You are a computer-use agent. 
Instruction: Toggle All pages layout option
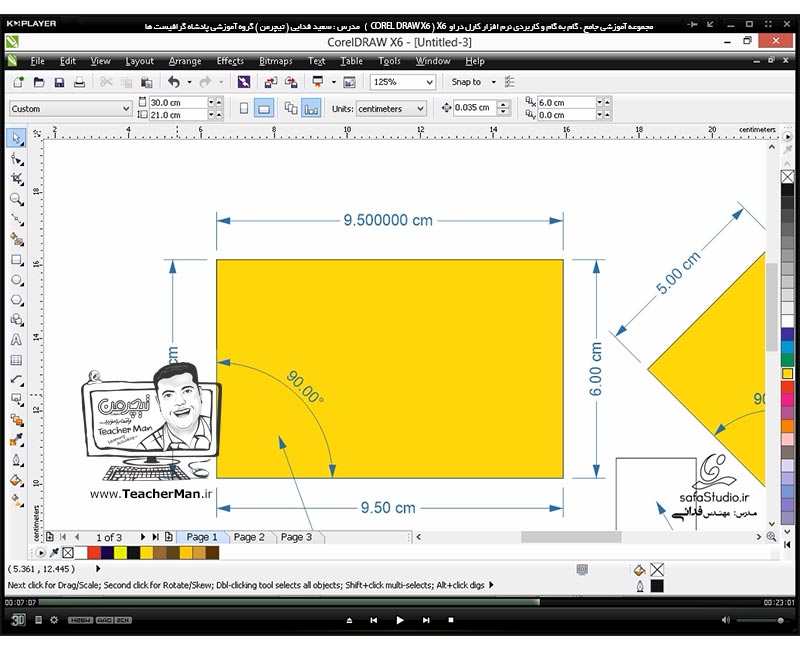[291, 108]
